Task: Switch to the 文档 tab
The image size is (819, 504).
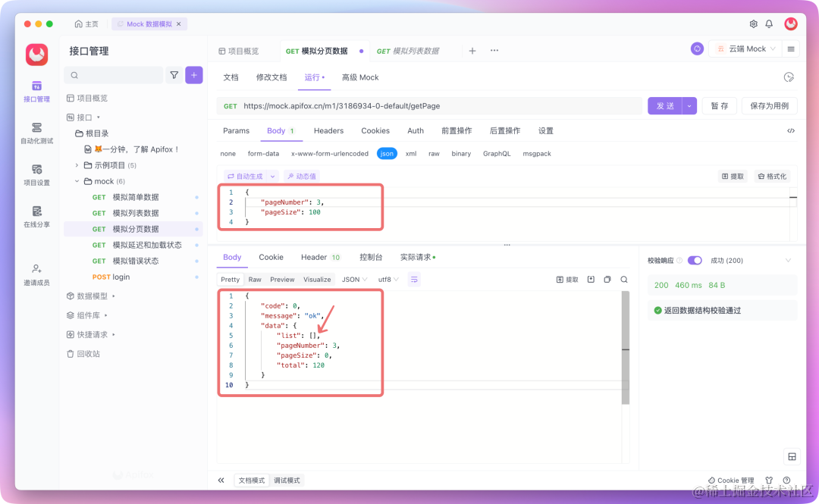Action: click(x=231, y=77)
